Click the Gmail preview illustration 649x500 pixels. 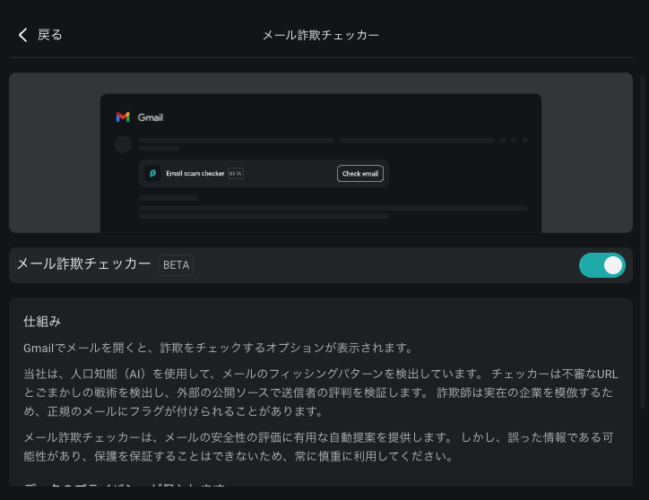click(321, 153)
